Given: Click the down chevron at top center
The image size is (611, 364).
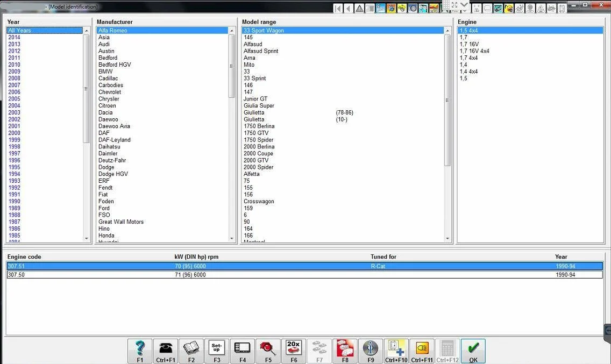Looking at the screenshot, I should 464,5.
